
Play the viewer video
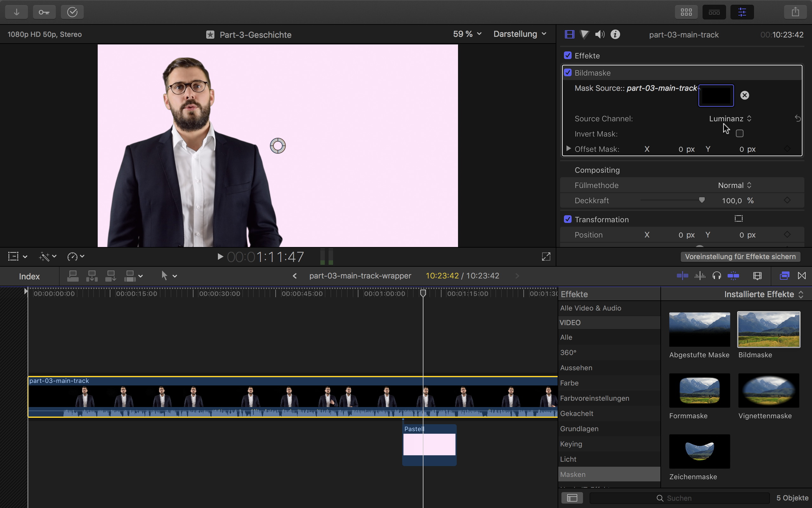(x=220, y=257)
